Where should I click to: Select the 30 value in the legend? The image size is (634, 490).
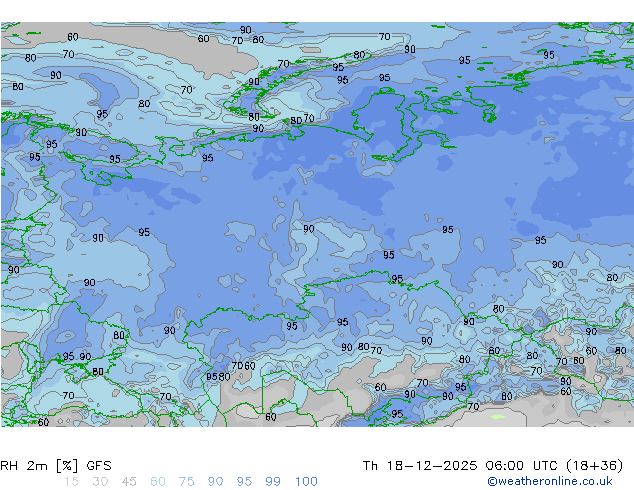(100, 482)
